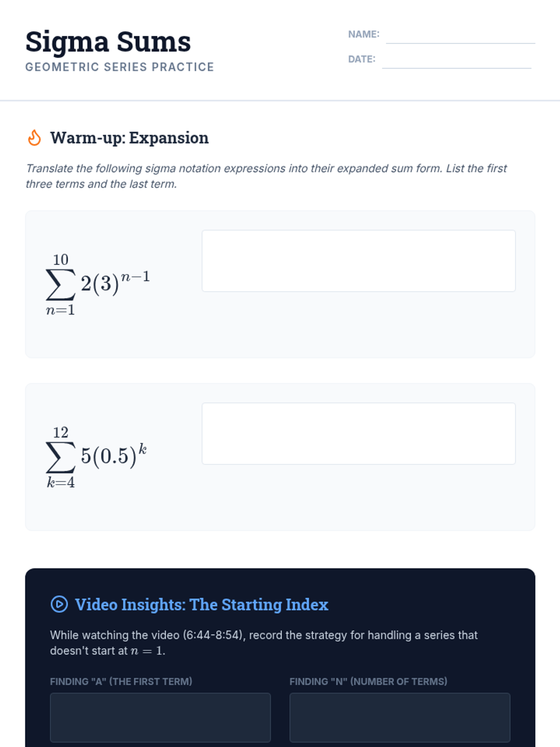Click the Sigma Sums title

click(108, 42)
